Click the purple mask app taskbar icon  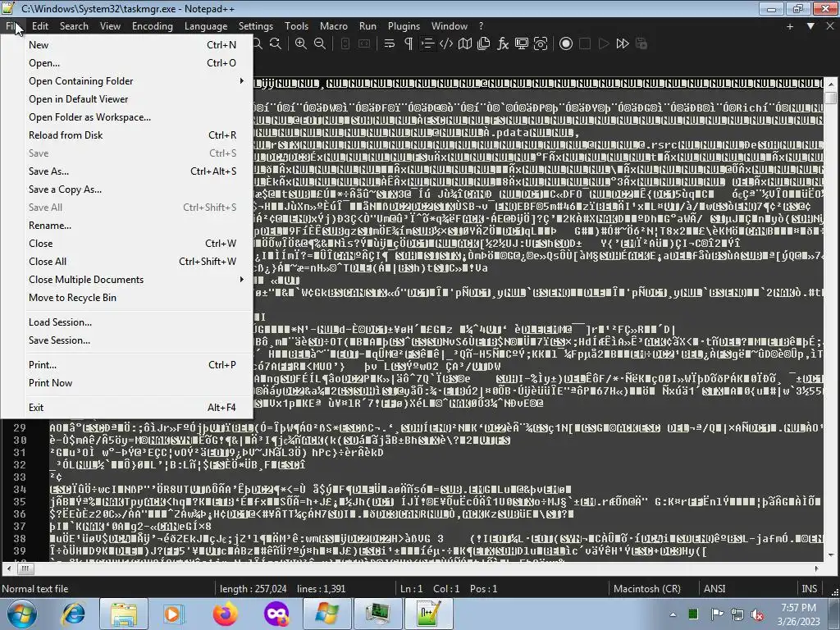tap(276, 614)
